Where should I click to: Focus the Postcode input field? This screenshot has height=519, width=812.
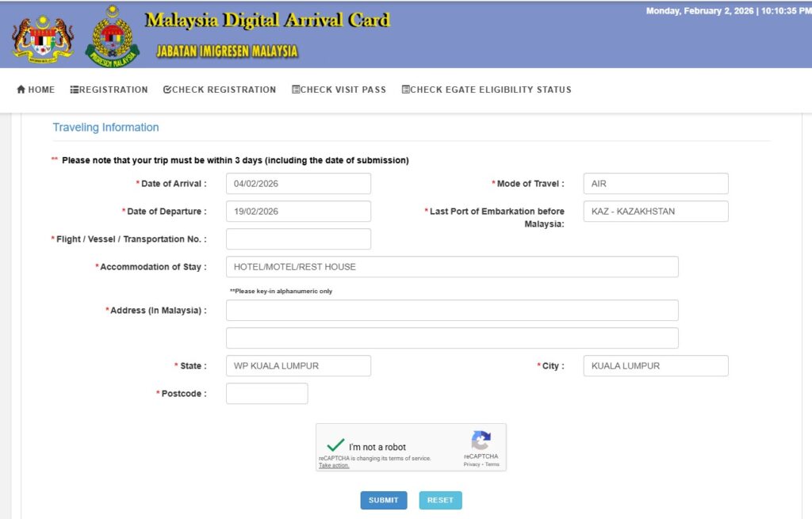point(266,394)
